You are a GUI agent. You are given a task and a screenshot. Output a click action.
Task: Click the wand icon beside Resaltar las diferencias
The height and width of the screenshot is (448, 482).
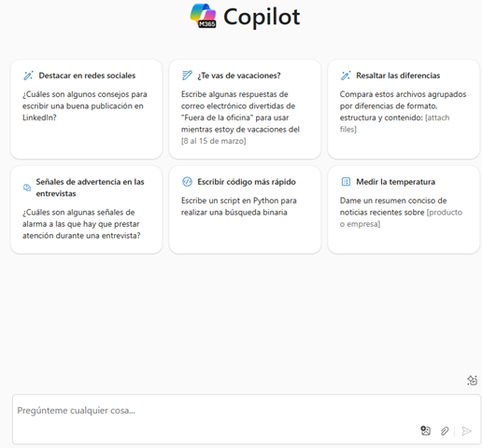tap(346, 76)
